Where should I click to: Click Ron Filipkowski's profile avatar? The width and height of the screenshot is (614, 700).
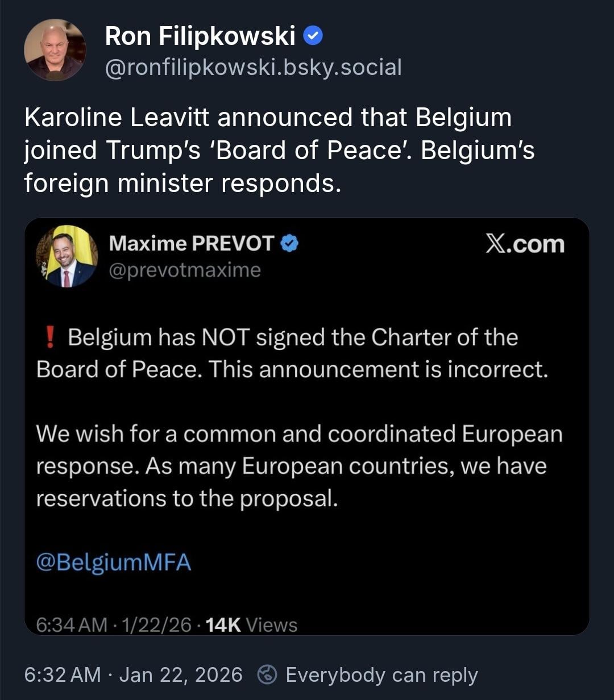(55, 50)
